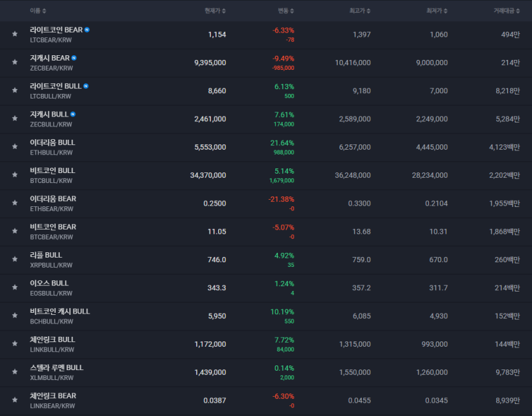This screenshot has height=416, width=532.
Task: Select the 체인링크 BULL name
Action: tap(53, 340)
